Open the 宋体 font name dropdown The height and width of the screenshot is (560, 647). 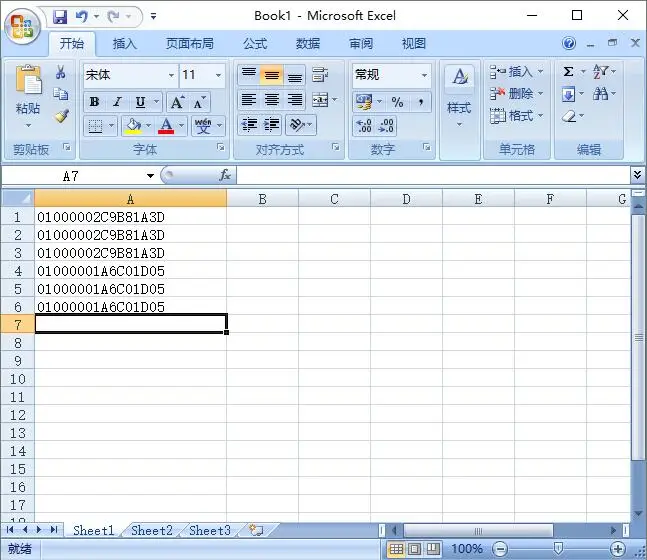(x=172, y=75)
